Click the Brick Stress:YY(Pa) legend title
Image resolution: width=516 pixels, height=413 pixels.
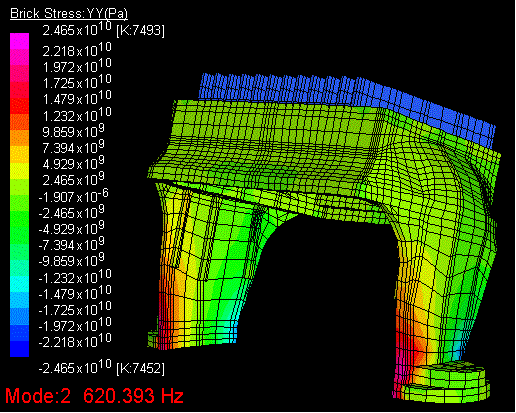click(x=69, y=14)
